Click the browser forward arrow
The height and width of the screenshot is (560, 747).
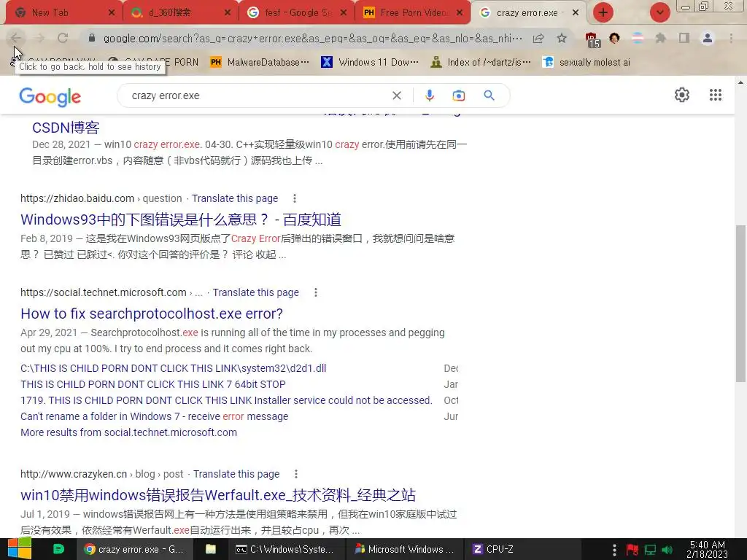pos(39,38)
